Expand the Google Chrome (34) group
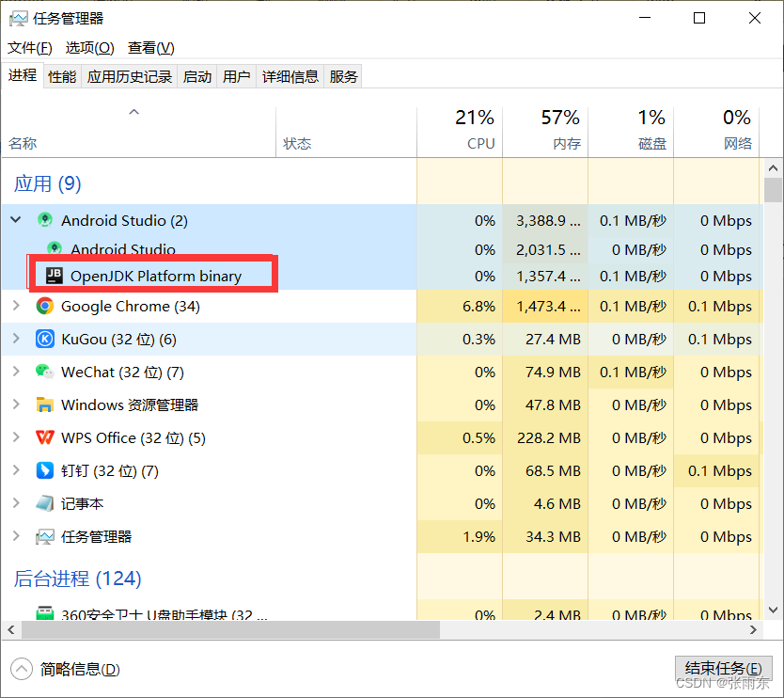This screenshot has height=698, width=784. [x=16, y=305]
